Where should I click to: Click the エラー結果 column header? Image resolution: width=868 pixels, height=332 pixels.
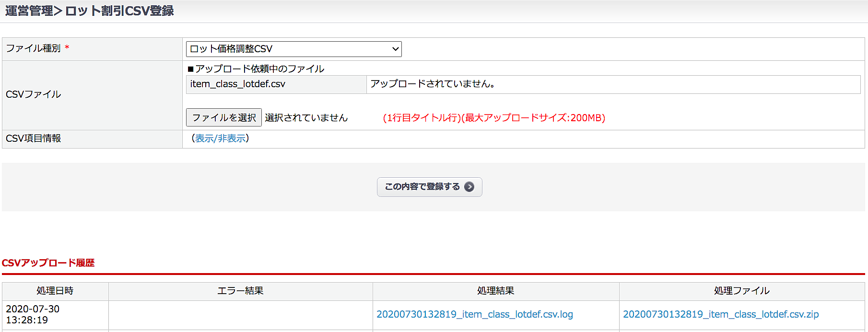[x=240, y=291]
